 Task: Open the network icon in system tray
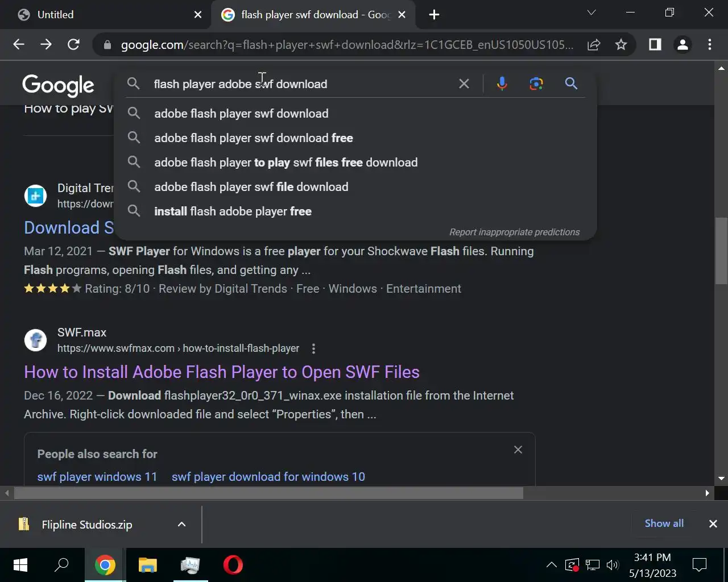(x=593, y=565)
